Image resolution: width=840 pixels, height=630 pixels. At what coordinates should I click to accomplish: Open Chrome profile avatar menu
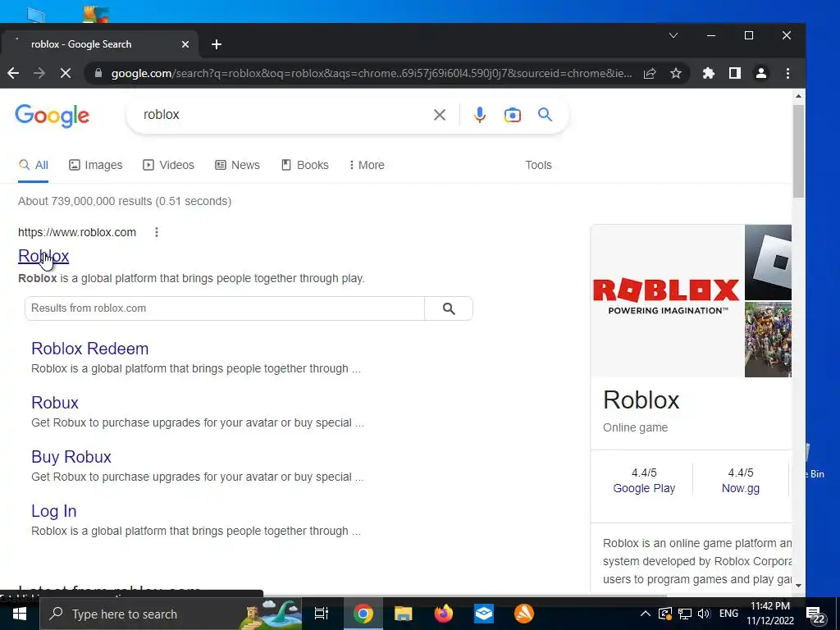[760, 73]
